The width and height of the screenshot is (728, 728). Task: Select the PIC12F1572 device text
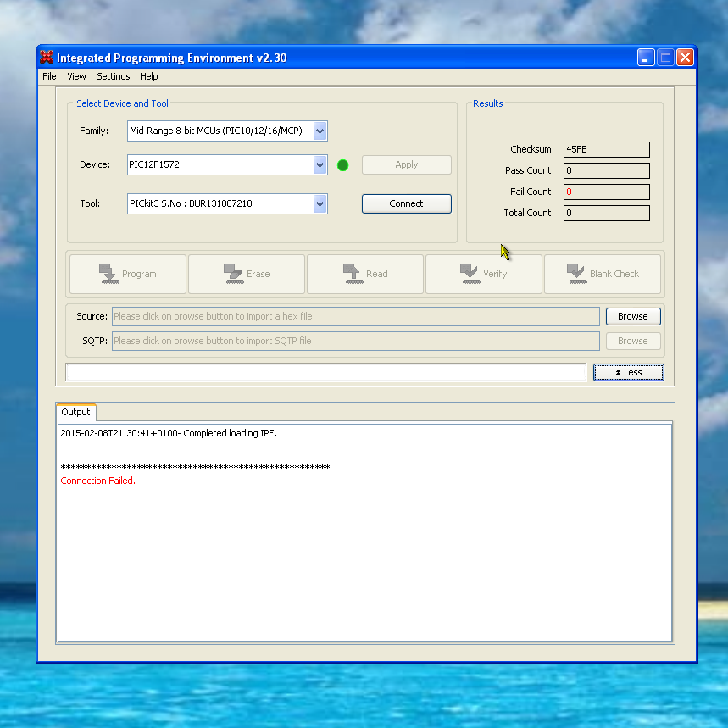pos(154,164)
